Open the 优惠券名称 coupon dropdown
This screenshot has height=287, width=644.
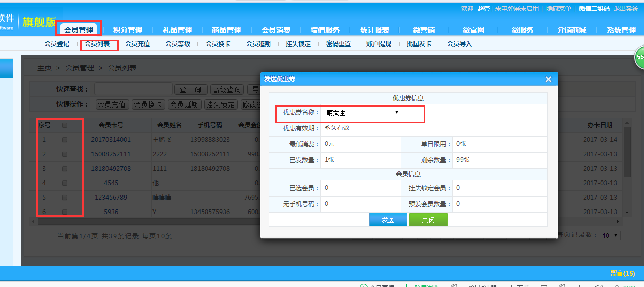coord(363,112)
